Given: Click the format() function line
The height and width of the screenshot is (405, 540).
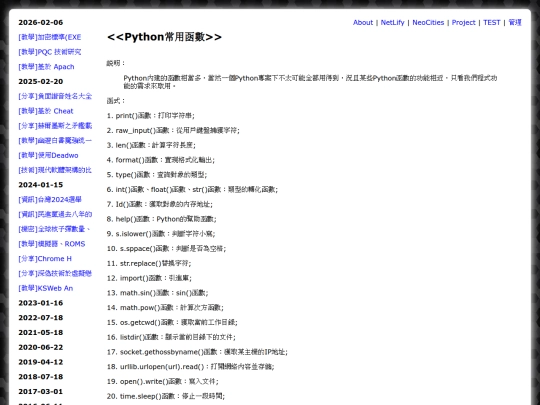Looking at the screenshot, I should [x=160, y=160].
